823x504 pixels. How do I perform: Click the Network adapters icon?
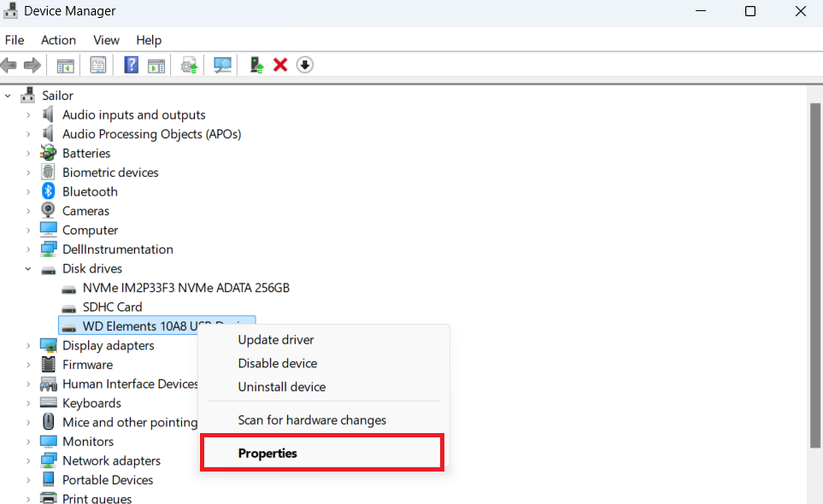point(49,460)
